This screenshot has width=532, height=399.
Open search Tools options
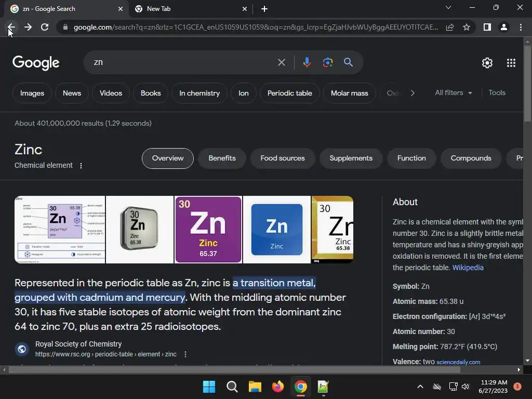[497, 92]
